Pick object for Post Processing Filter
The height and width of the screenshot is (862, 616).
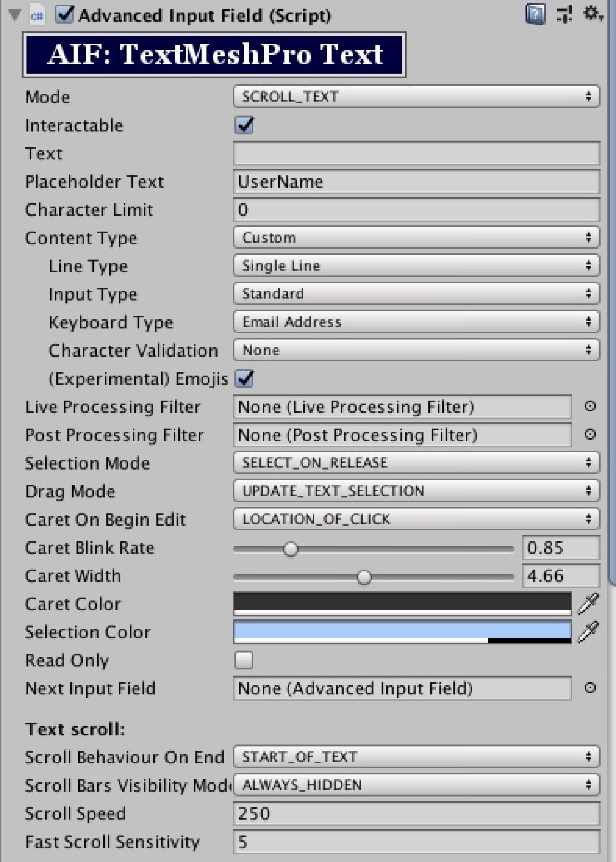pos(590,434)
